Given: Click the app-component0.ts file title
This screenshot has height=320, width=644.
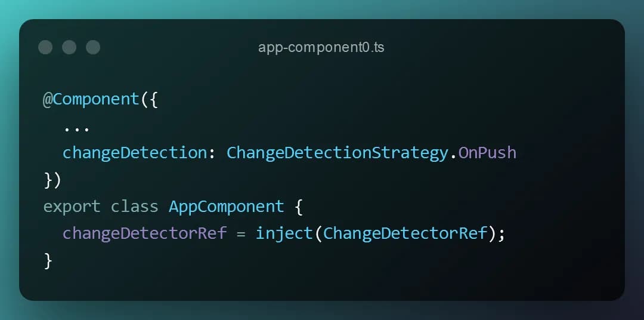Looking at the screenshot, I should tap(321, 47).
